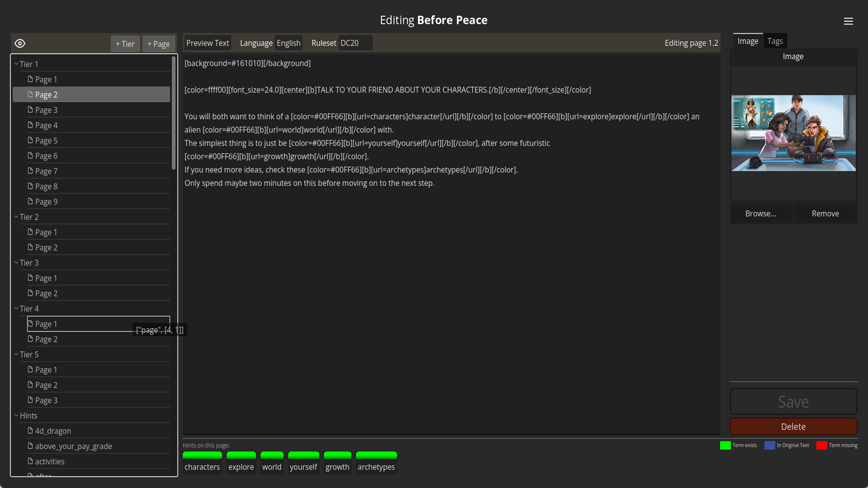Open the hamburger menu top-right
This screenshot has width=868, height=488.
click(x=849, y=21)
